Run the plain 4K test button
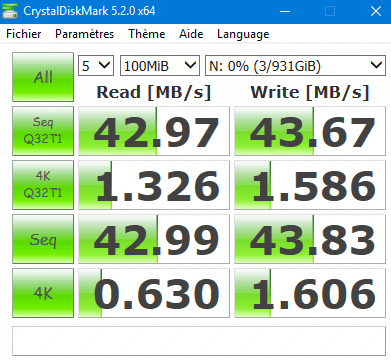Screen dimensions: 391x360 (43, 293)
